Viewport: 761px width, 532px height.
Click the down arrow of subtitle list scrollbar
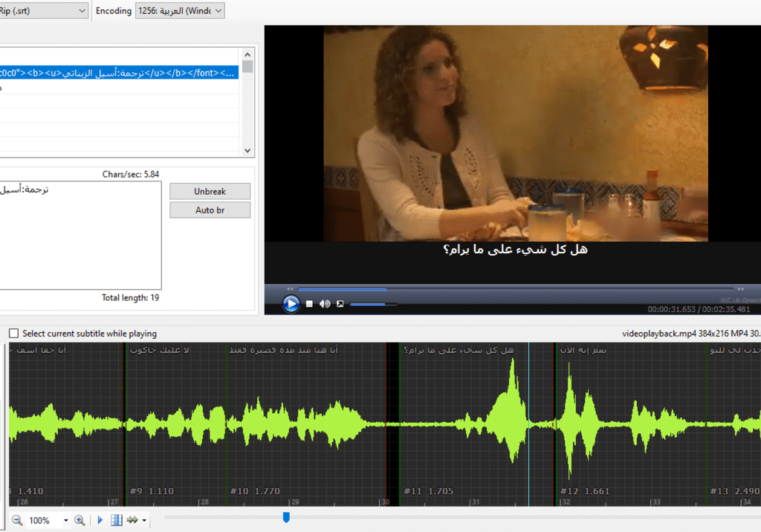247,151
